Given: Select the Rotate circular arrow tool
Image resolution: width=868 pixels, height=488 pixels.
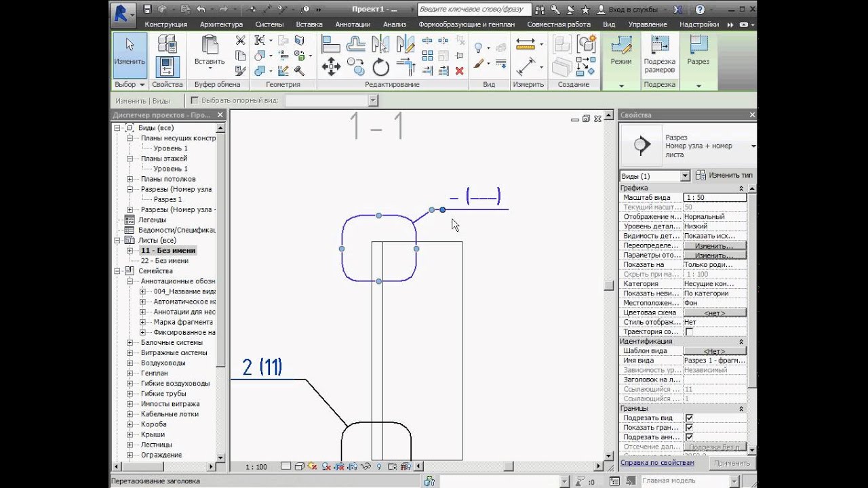Looking at the screenshot, I should tap(381, 66).
